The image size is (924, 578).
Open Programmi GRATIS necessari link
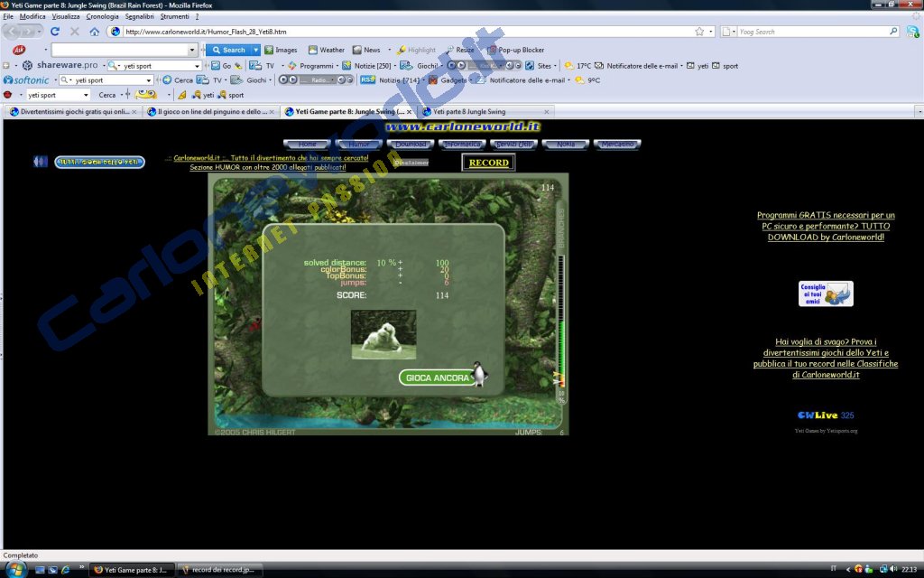pos(826,226)
